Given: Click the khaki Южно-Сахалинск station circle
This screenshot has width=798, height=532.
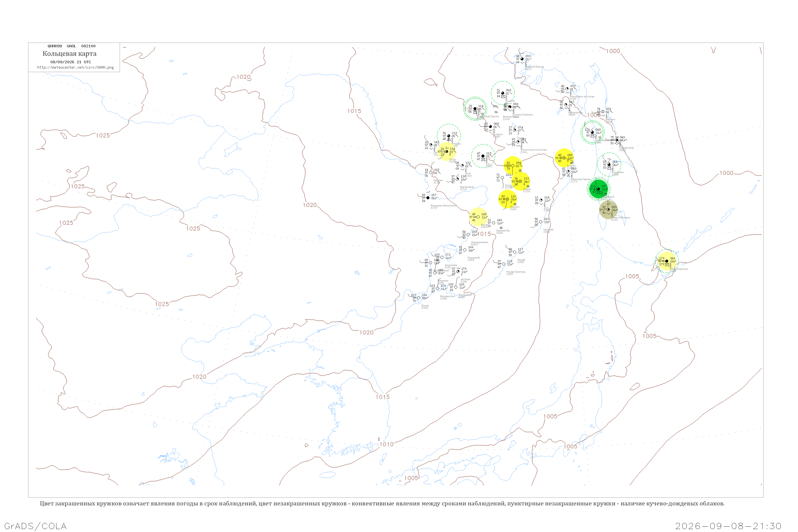Looking at the screenshot, I should click(608, 210).
